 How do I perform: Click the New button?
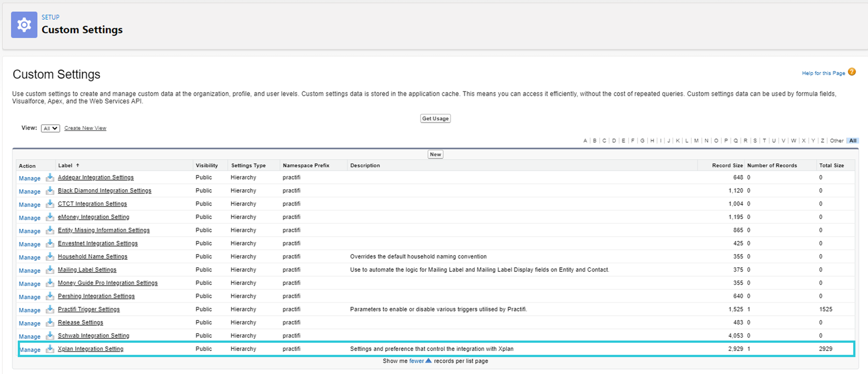435,154
